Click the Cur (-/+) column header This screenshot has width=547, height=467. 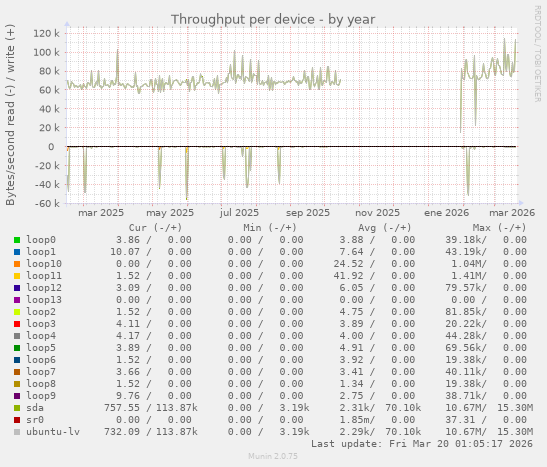(155, 228)
